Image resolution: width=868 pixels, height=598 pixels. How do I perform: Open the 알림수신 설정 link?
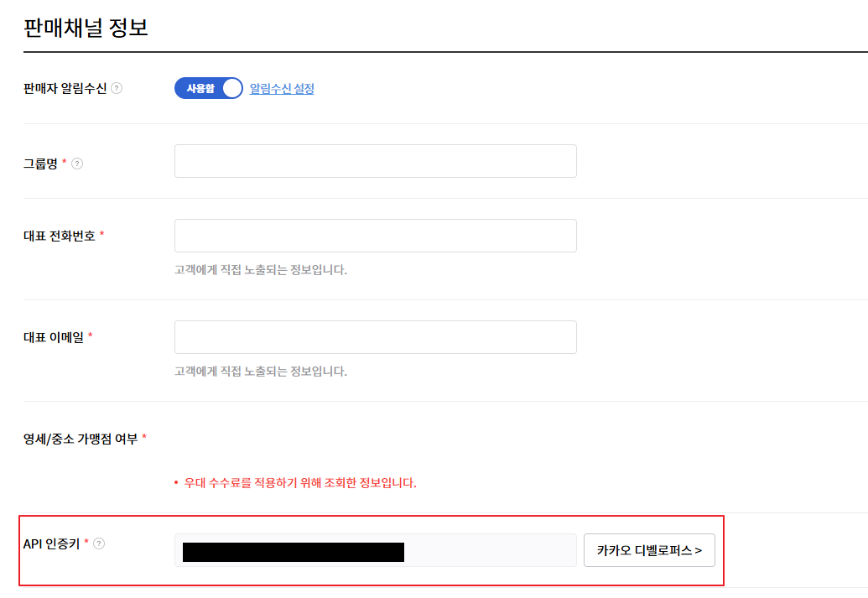tap(283, 87)
